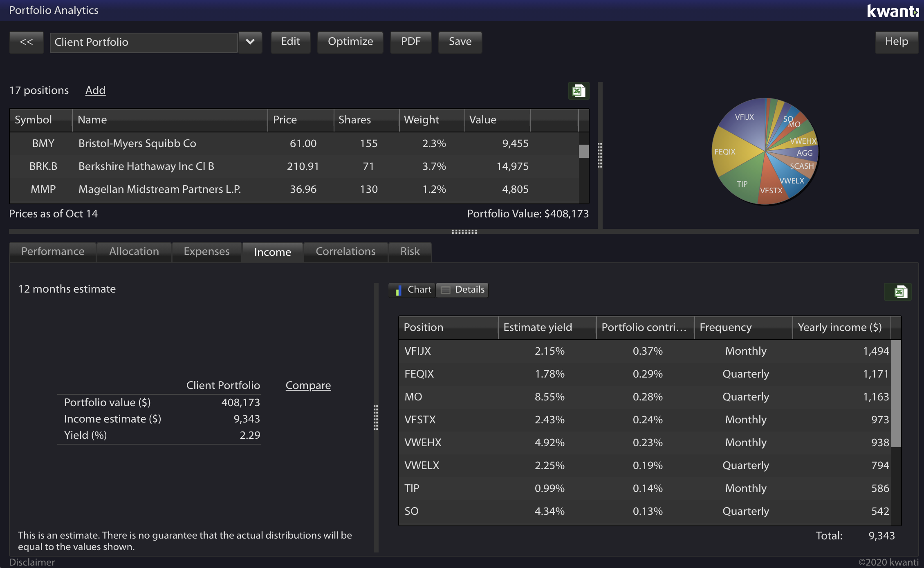Switch to the Correlations tab
The height and width of the screenshot is (568, 924).
tap(345, 252)
